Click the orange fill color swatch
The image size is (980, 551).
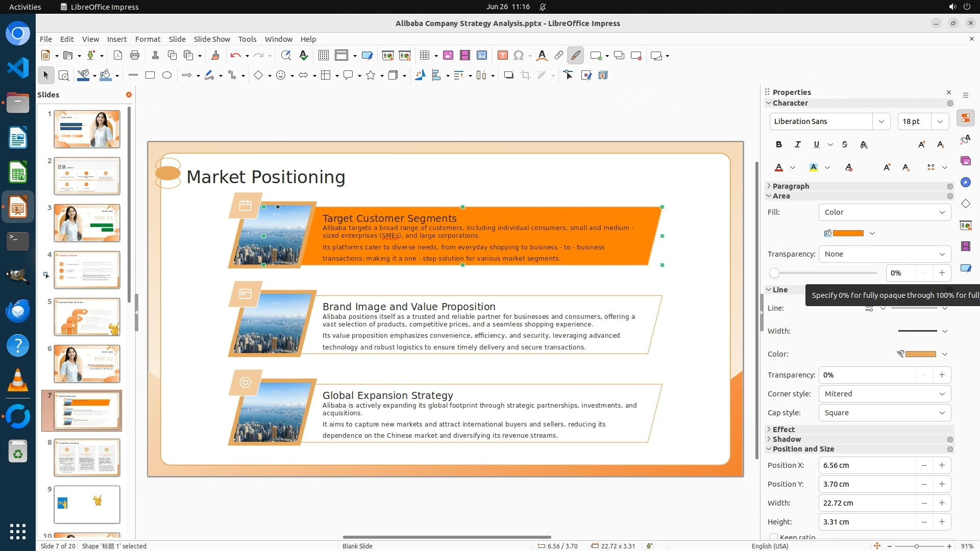848,233
